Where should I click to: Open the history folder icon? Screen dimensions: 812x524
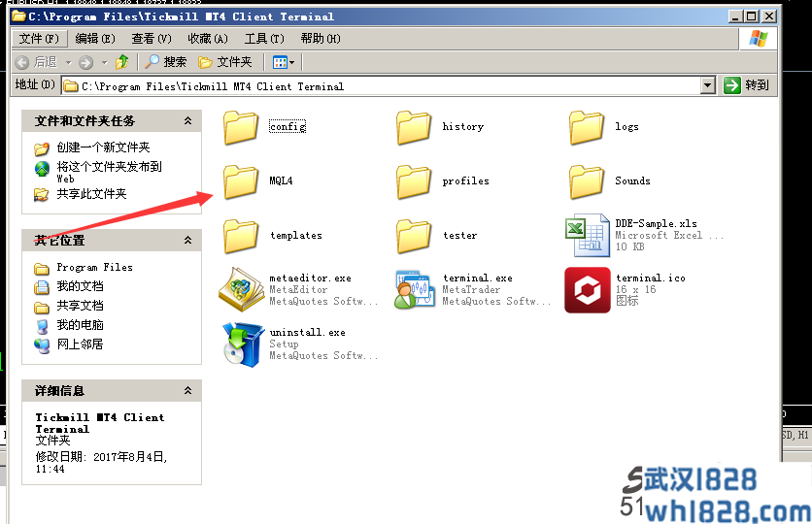pos(414,127)
